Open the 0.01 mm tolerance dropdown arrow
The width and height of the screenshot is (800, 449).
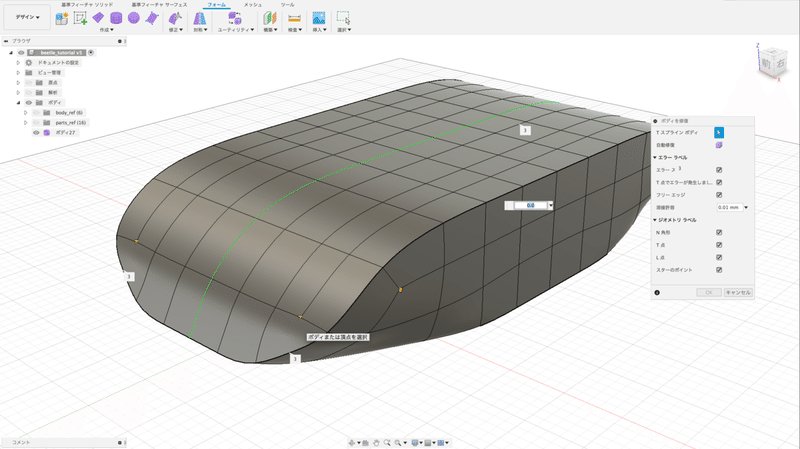(746, 208)
